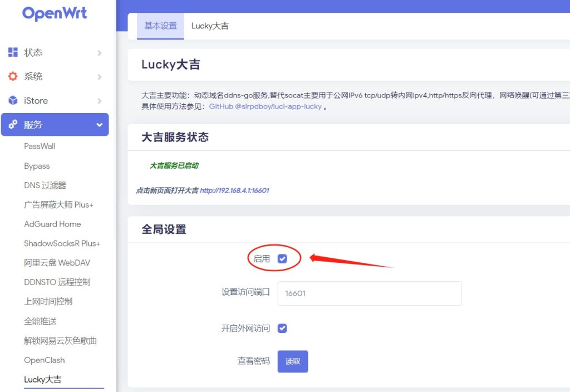Screen dimensions: 570x392
Task: Open Bypass service page
Action: coord(37,166)
